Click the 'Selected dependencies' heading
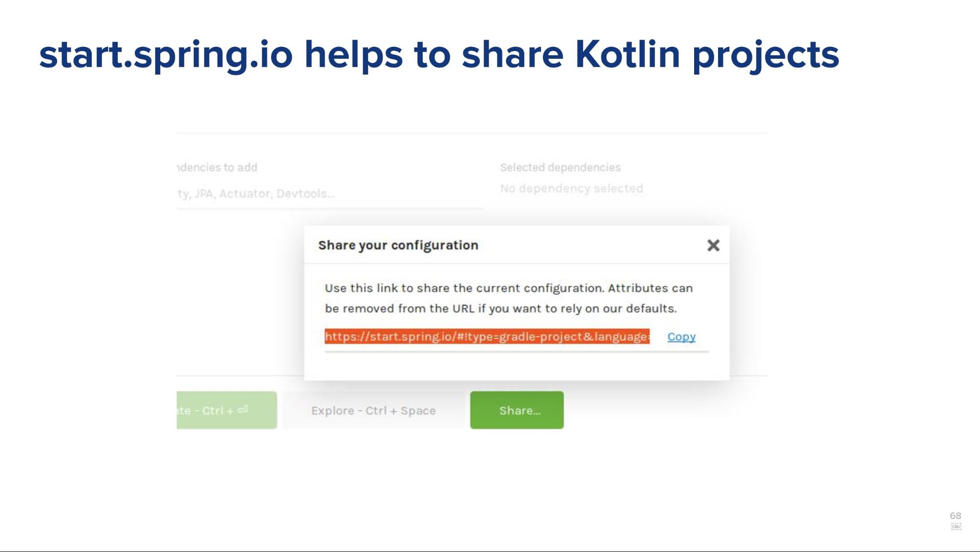The height and width of the screenshot is (552, 980). pyautogui.click(x=560, y=167)
